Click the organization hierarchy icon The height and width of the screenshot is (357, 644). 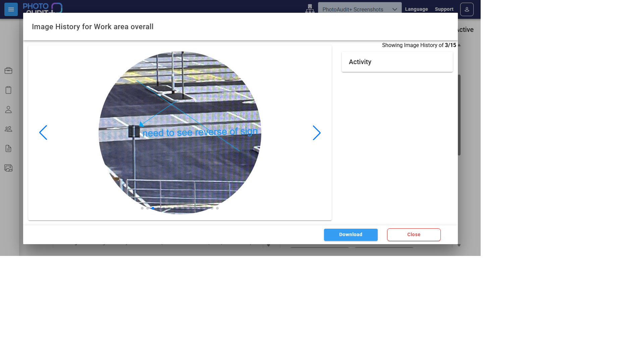(x=310, y=9)
